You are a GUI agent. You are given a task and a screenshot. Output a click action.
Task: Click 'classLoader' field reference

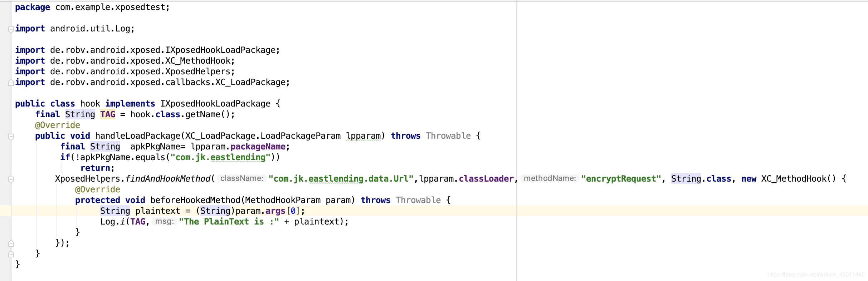pyautogui.click(x=486, y=179)
